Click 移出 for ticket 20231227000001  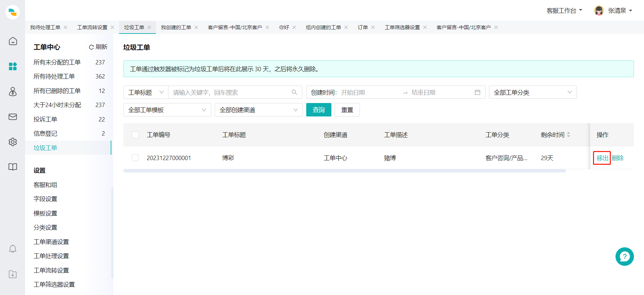click(602, 158)
